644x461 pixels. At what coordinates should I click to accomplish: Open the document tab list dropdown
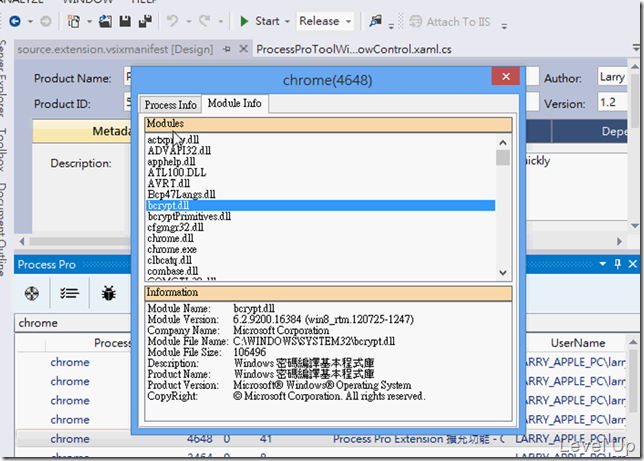[637, 48]
